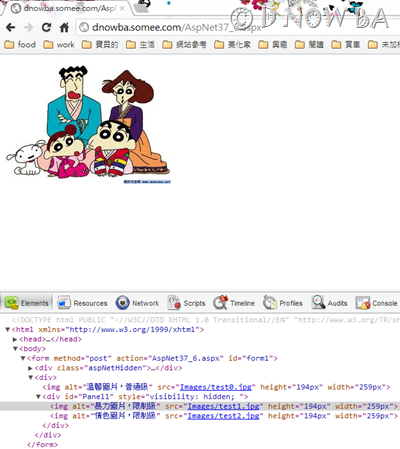Click the browser Forward arrow
400x449 pixels.
point(29,27)
